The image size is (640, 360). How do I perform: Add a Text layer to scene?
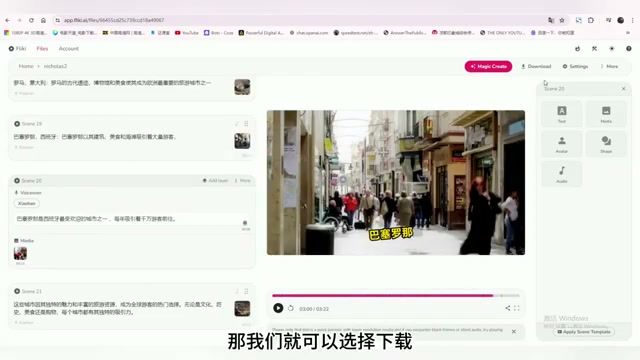[x=562, y=114]
